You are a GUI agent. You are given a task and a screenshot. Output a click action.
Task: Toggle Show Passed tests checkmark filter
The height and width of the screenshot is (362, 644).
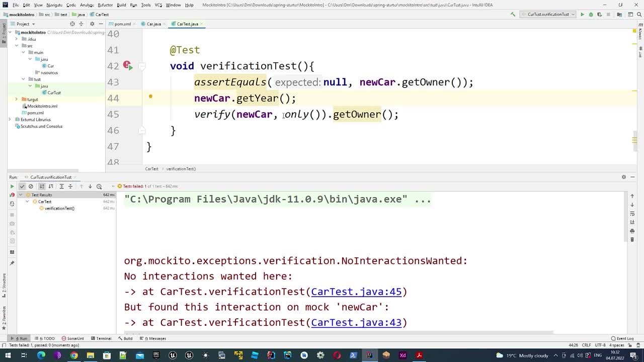22,187
